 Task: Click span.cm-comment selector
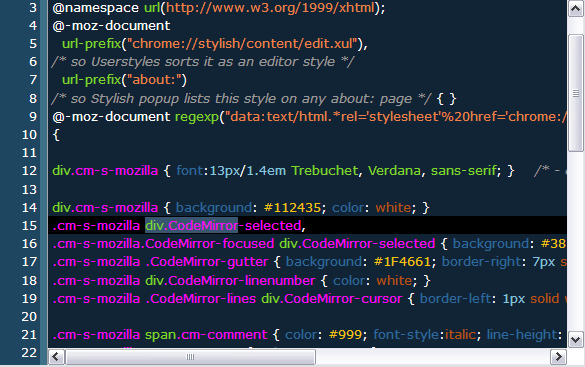[206, 335]
